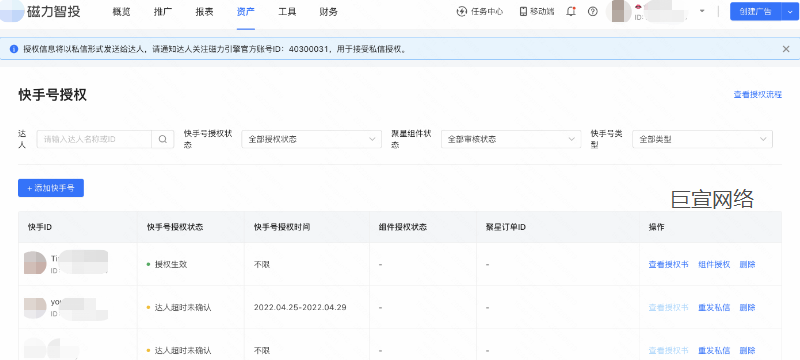Open the 移动端 mobile icon

point(523,11)
